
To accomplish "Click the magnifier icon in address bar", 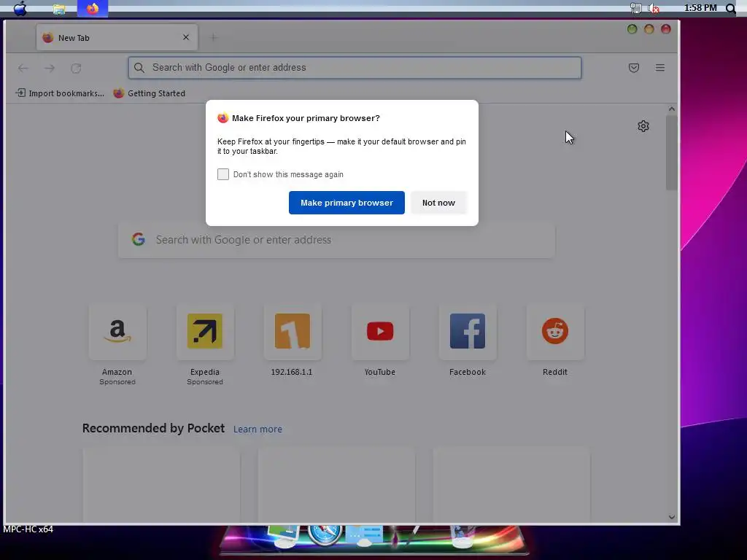I will coord(139,68).
